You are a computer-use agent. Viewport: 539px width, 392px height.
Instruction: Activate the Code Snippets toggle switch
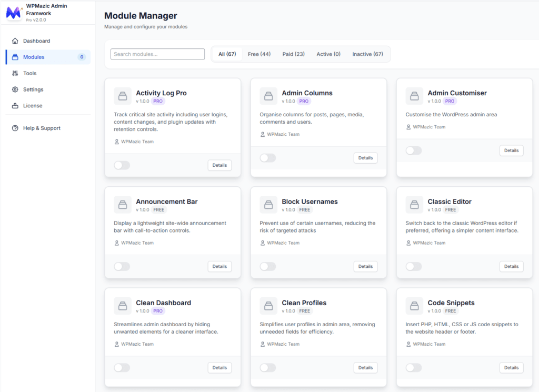point(414,368)
